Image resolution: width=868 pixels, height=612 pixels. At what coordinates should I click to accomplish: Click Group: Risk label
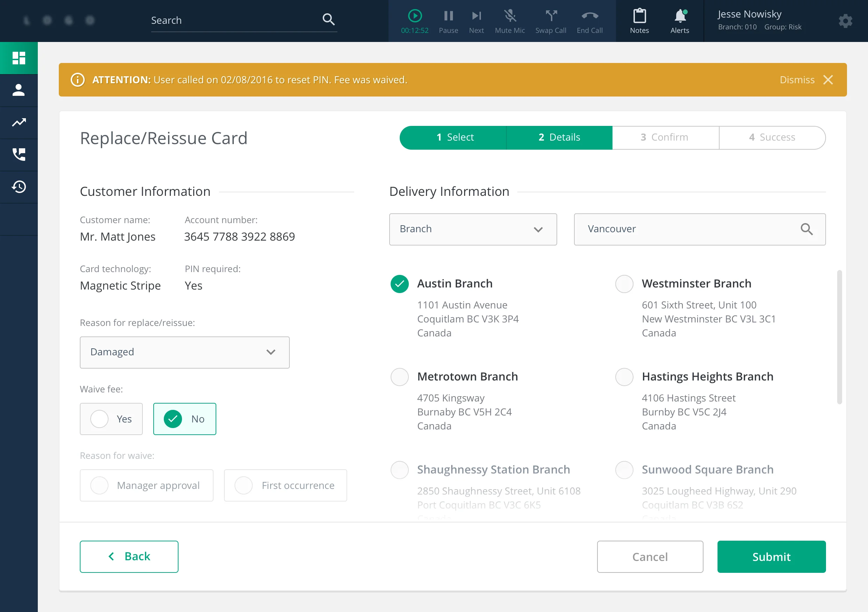click(783, 27)
